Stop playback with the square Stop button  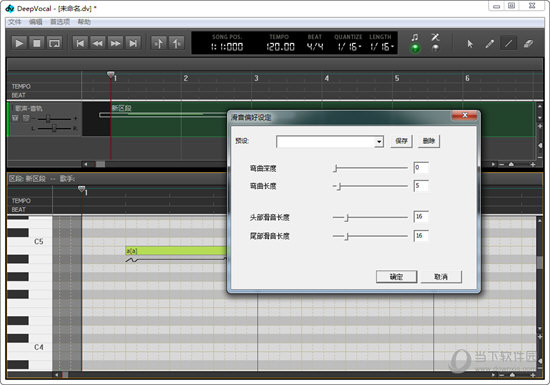[x=36, y=43]
